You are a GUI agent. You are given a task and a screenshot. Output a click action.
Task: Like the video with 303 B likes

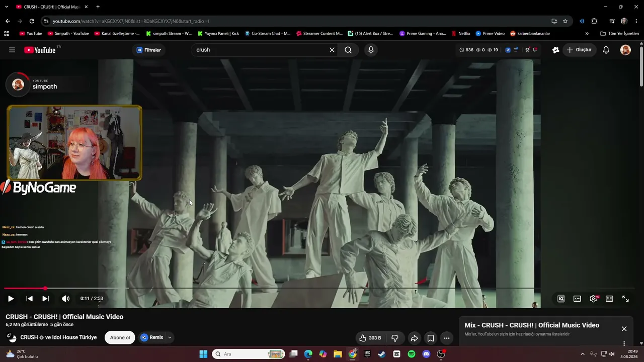pos(370,338)
